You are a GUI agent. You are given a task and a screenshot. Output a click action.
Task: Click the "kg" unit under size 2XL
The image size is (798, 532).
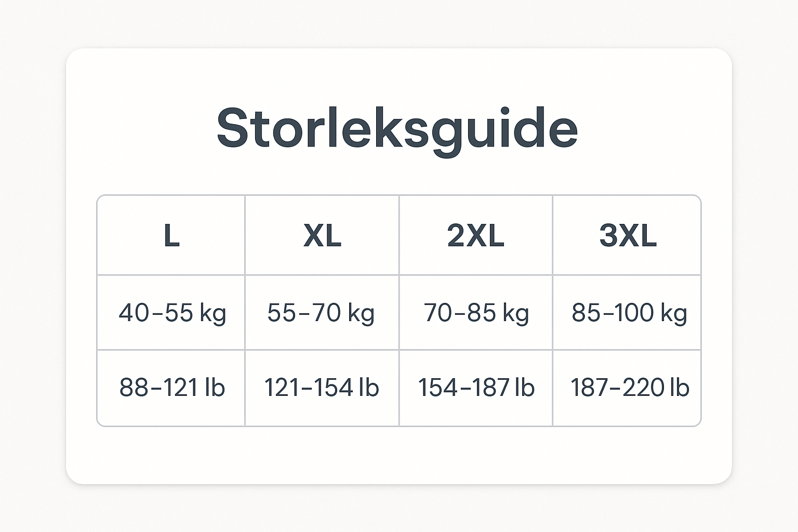[516, 314]
